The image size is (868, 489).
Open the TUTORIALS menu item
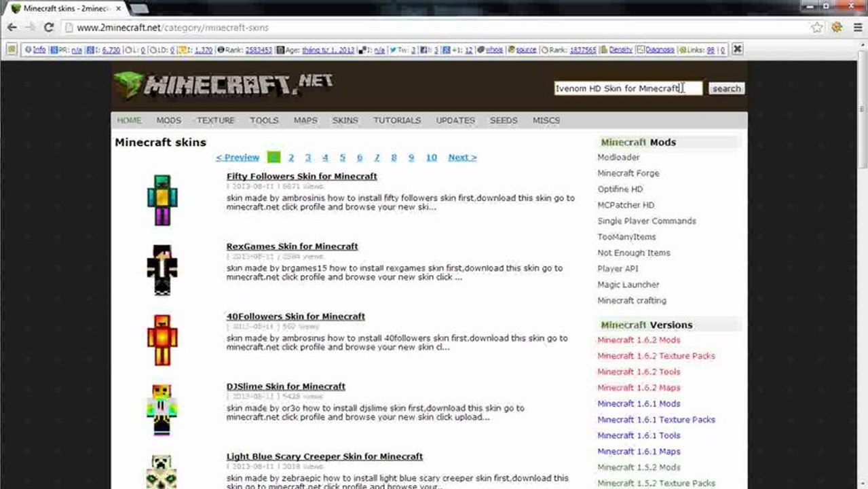click(x=397, y=120)
